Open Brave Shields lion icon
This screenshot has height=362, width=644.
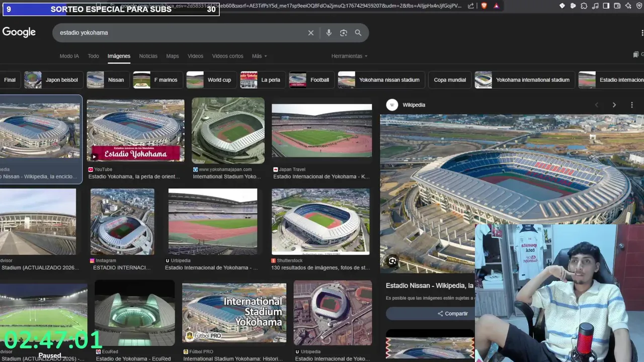click(484, 6)
